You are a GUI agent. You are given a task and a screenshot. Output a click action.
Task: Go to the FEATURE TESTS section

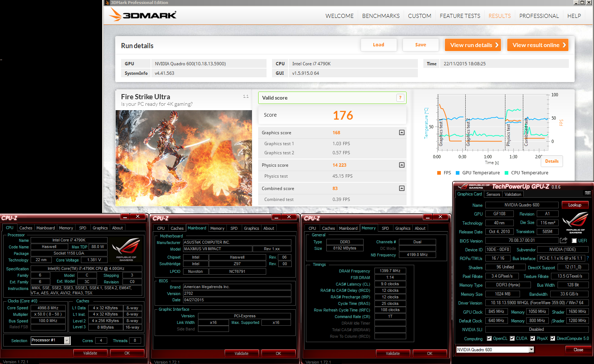pos(460,16)
